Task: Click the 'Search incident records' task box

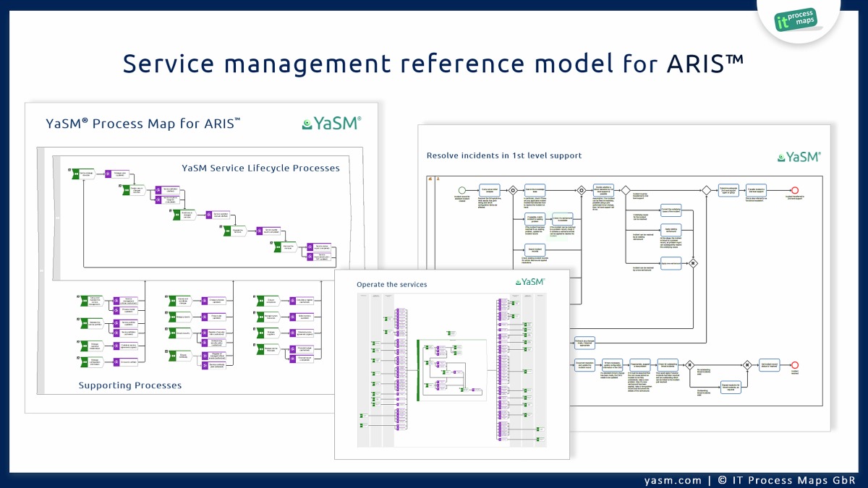Action: [x=535, y=250]
